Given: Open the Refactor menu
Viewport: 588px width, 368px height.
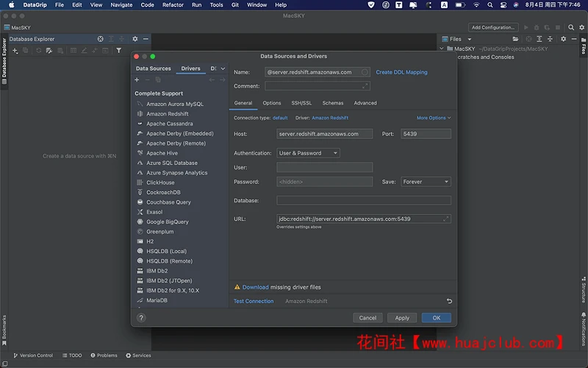Looking at the screenshot, I should [x=173, y=5].
